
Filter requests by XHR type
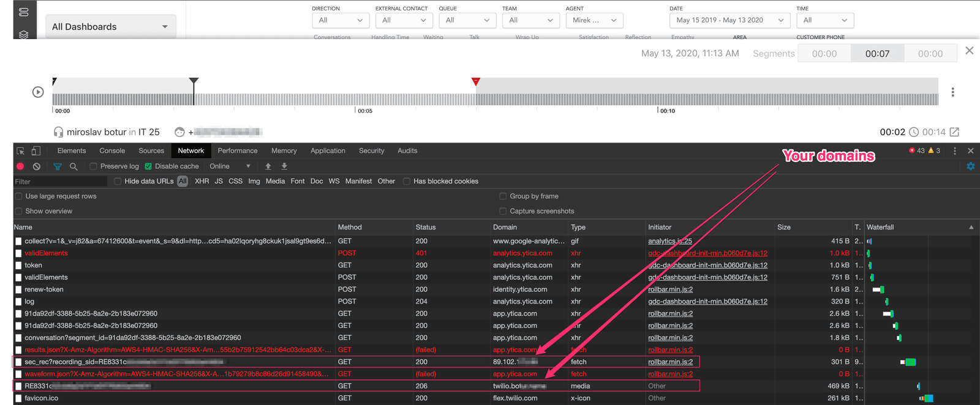click(202, 181)
